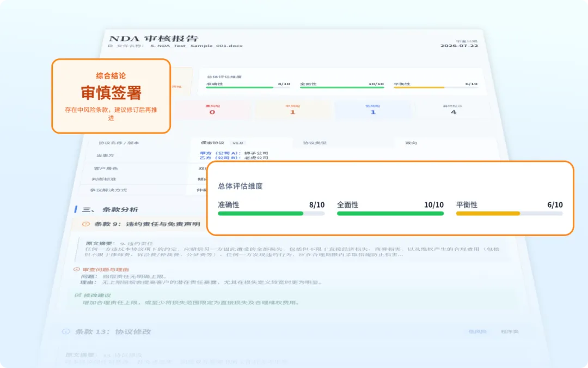Click the blue bar marker beside 三、条款分析
This screenshot has height=368, width=588.
[x=76, y=209]
